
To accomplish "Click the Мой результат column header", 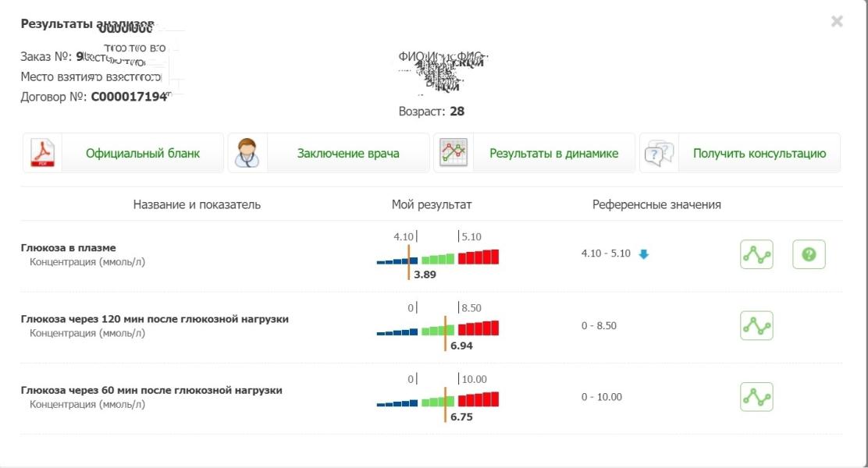I will (431, 204).
